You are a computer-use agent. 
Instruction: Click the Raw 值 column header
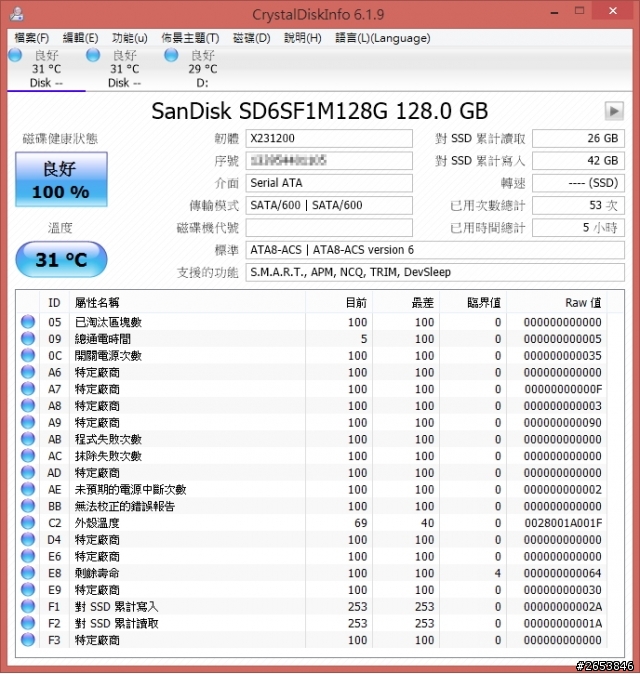tap(557, 303)
